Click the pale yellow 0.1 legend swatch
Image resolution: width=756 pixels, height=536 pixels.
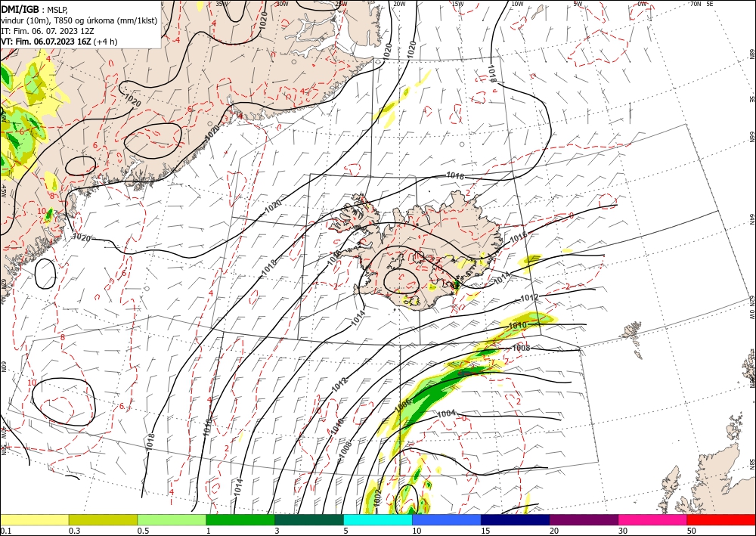coord(34,519)
